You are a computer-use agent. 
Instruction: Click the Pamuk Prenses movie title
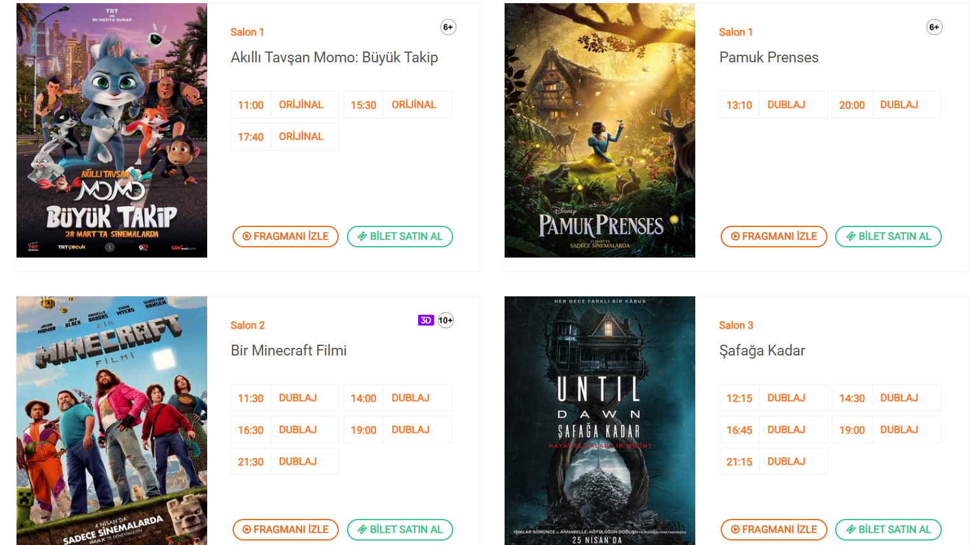tap(769, 57)
